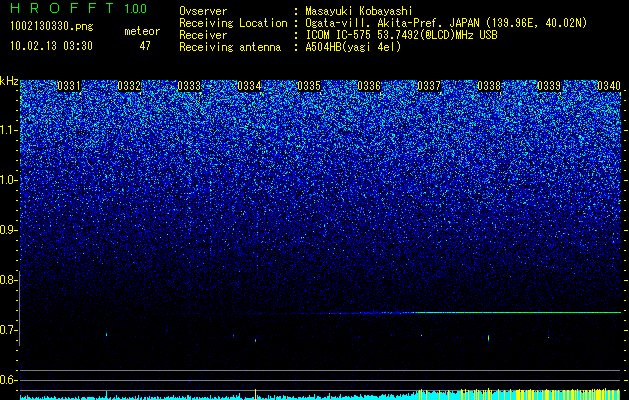Select location text Ogata-vill. Akita-Pref. JAPAN
Viewport: 629px width, 400px height.
tap(392, 23)
